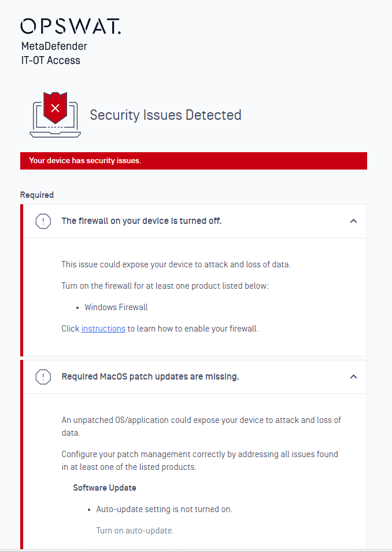Click the Required section label
Image resolution: width=392 pixels, height=552 pixels.
[x=37, y=195]
